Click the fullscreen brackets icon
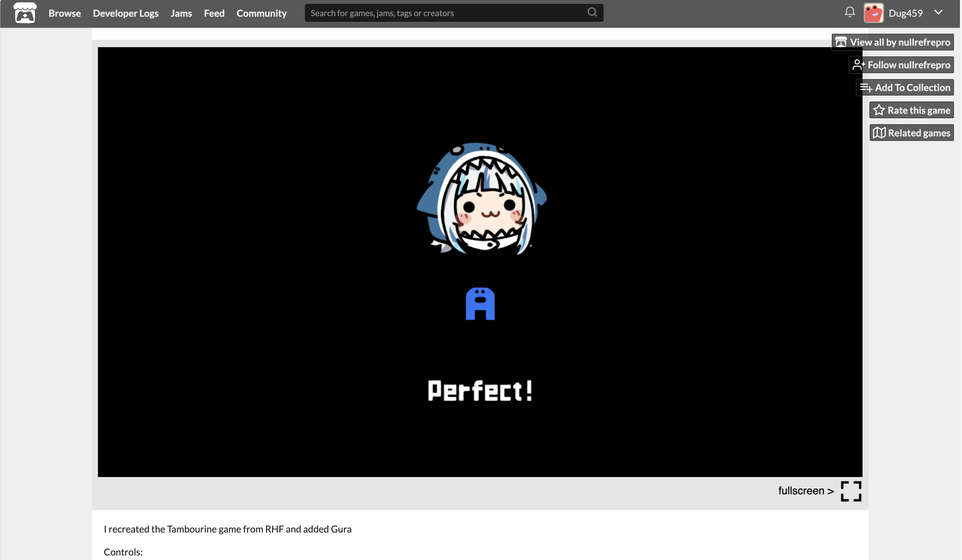This screenshot has width=962, height=560. pyautogui.click(x=851, y=491)
